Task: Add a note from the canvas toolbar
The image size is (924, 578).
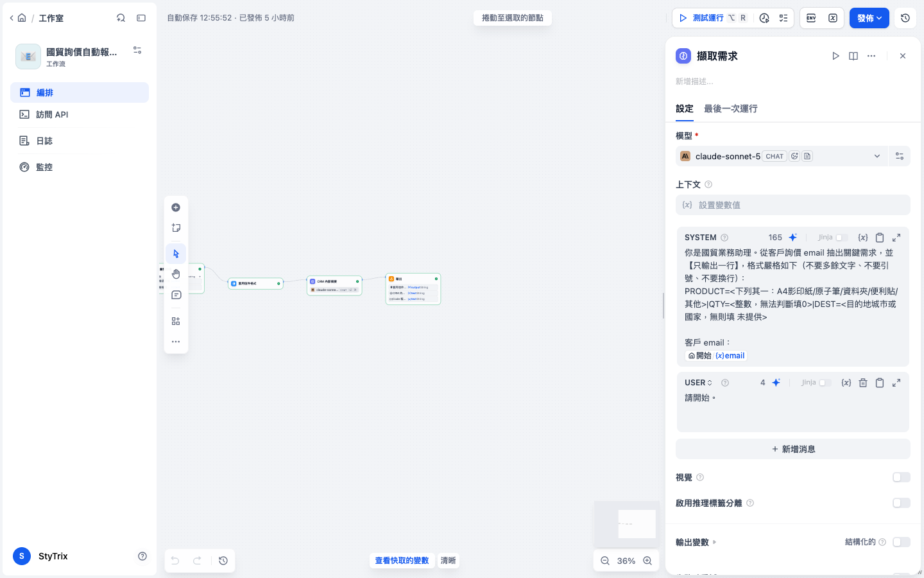Action: coord(176,228)
